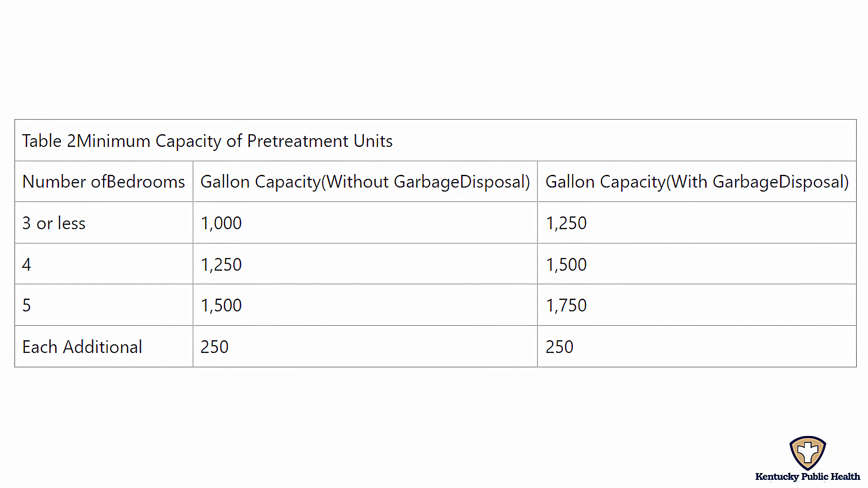Click the 1,000 gallon capacity cell
Image resolution: width=868 pixels, height=488 pixels.
click(365, 223)
